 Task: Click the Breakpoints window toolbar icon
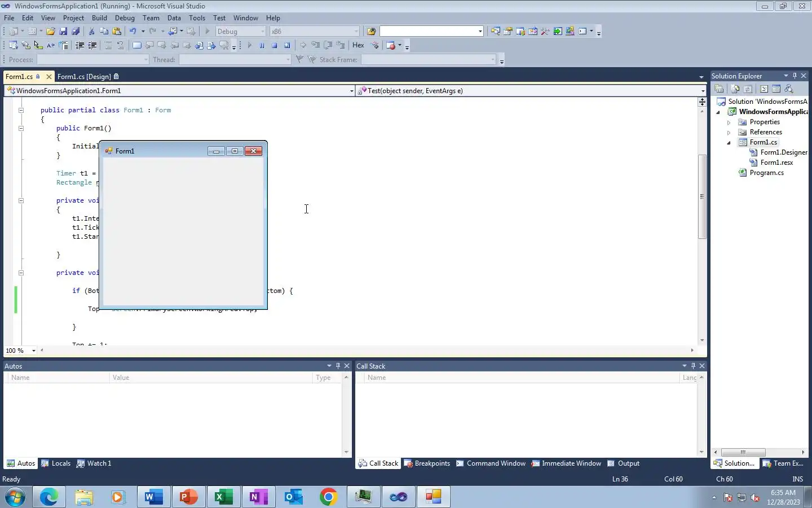point(391,45)
